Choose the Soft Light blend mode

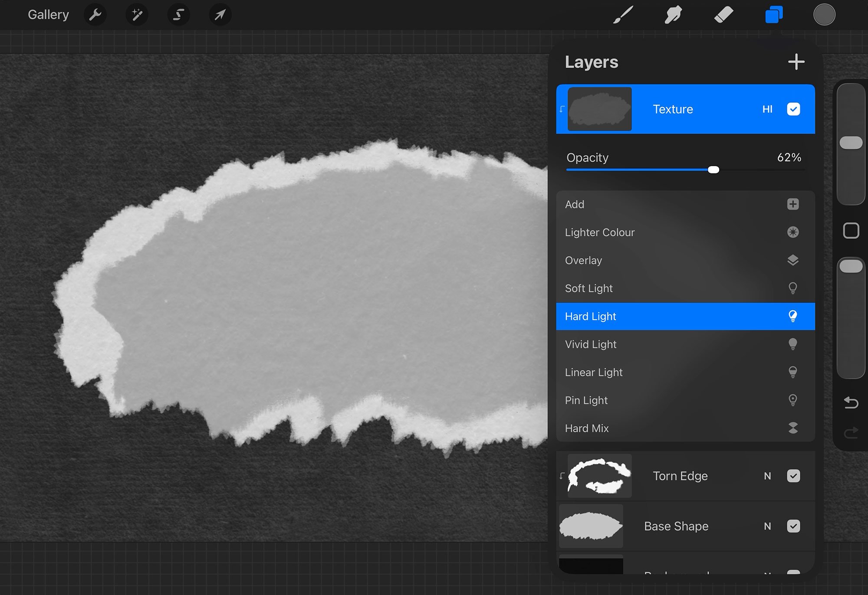685,288
